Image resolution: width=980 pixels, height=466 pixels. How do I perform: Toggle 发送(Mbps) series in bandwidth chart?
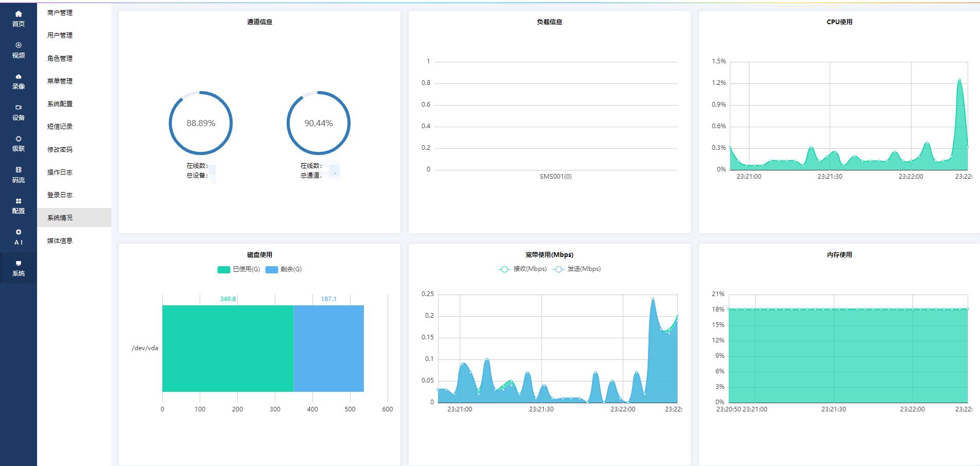click(576, 269)
